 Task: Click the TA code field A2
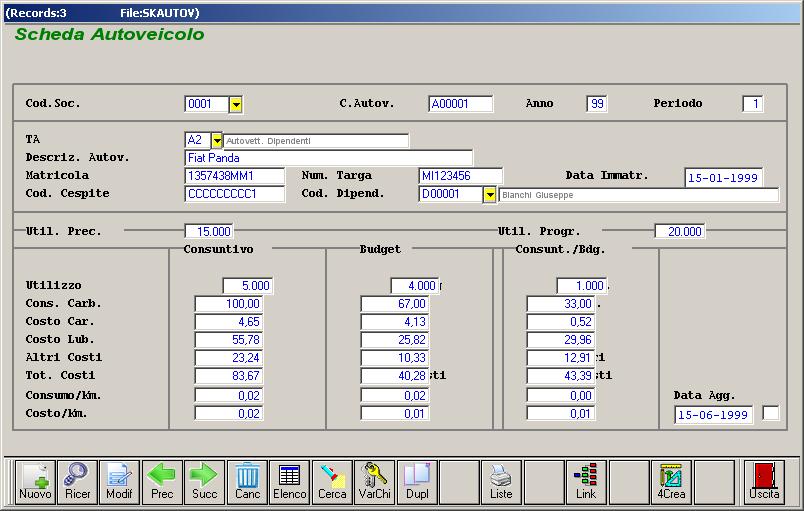point(198,140)
